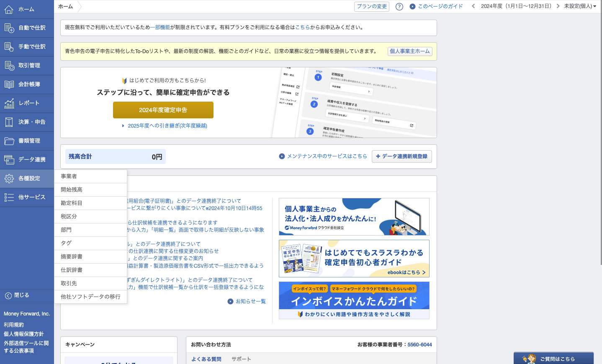Open 利用規約 link in sidebar footer
Image resolution: width=602 pixels, height=364 pixels.
14,325
